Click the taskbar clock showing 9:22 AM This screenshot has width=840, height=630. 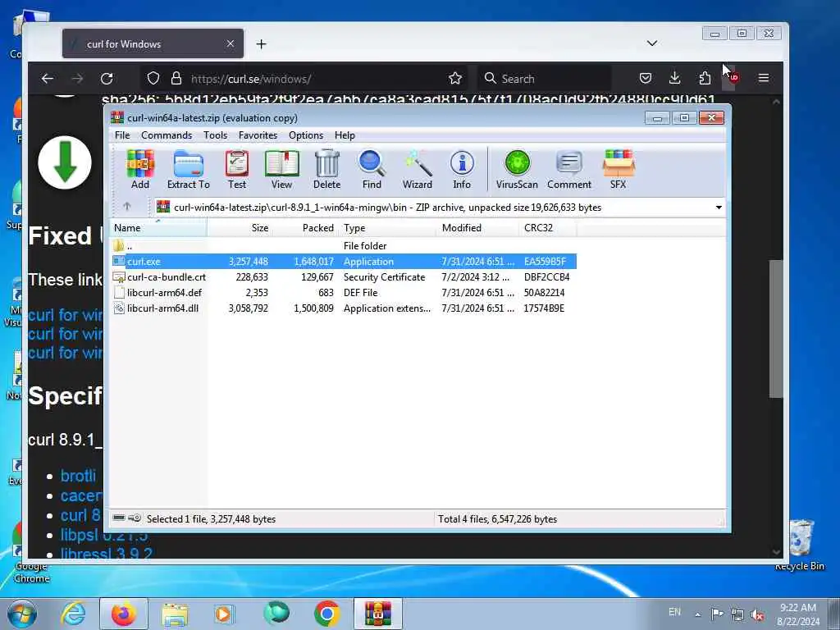(798, 614)
